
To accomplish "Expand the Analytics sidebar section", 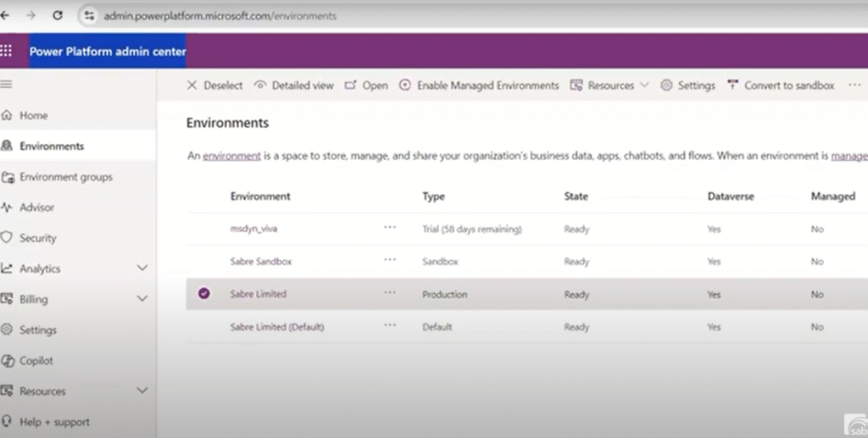I will (x=142, y=269).
